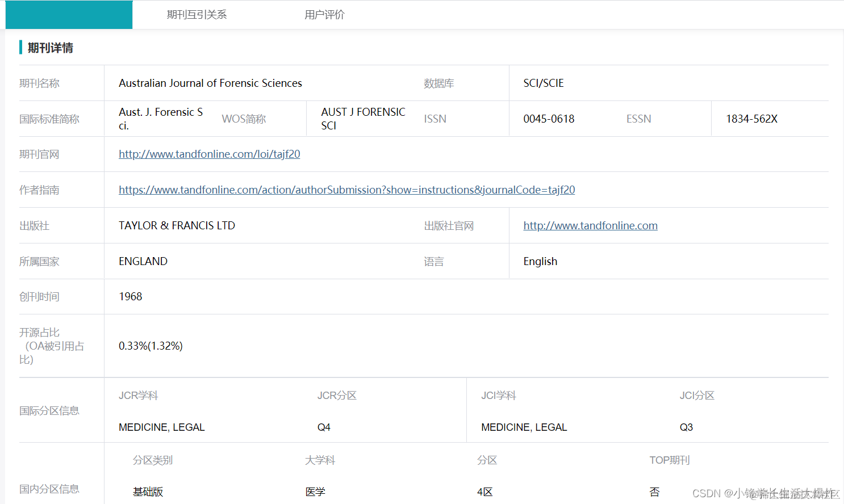This screenshot has height=504, width=844.
Task: Open the authorSubmission instructions link
Action: 346,190
